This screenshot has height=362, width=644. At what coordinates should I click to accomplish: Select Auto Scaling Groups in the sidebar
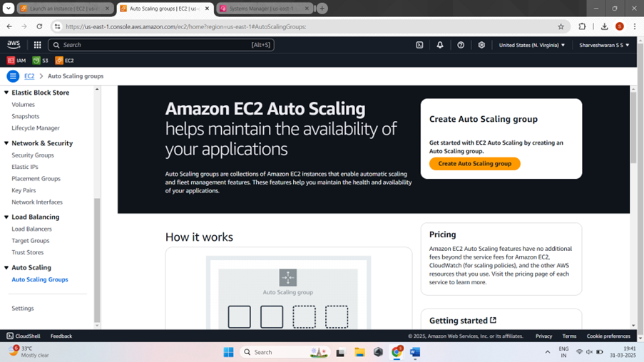pos(40,279)
